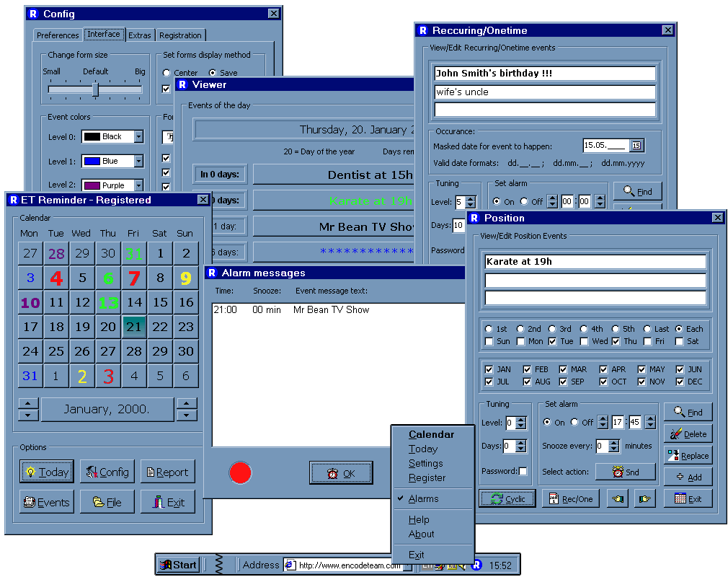Click the Add plus button in Position
Viewport: 728px width, 577px height.
coord(688,477)
